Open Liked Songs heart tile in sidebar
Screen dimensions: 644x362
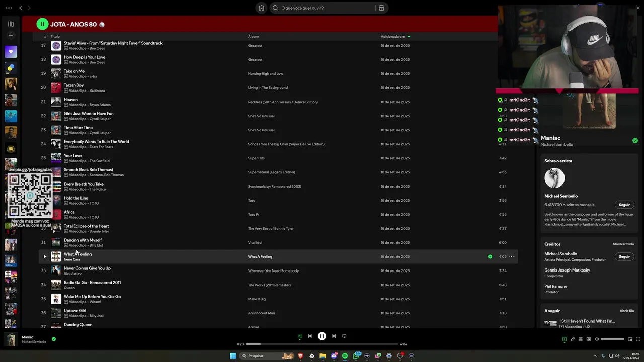click(x=11, y=51)
